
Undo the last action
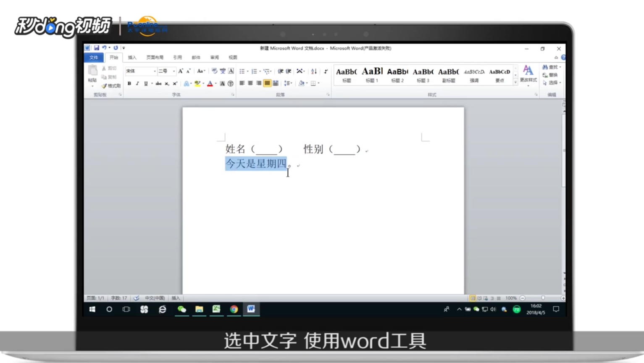(x=104, y=48)
